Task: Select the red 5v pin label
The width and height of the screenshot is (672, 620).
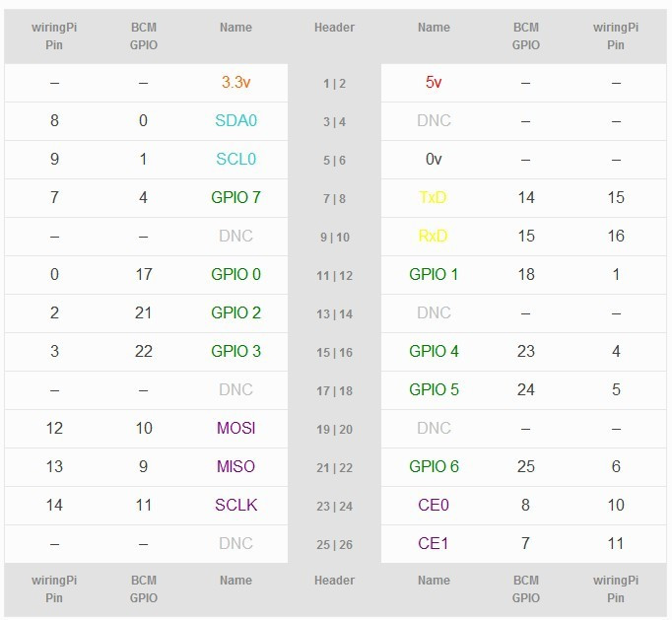Action: [434, 82]
